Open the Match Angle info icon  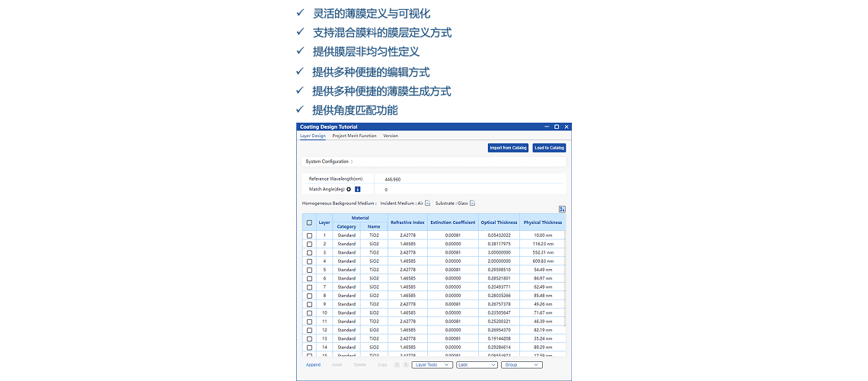[358, 189]
